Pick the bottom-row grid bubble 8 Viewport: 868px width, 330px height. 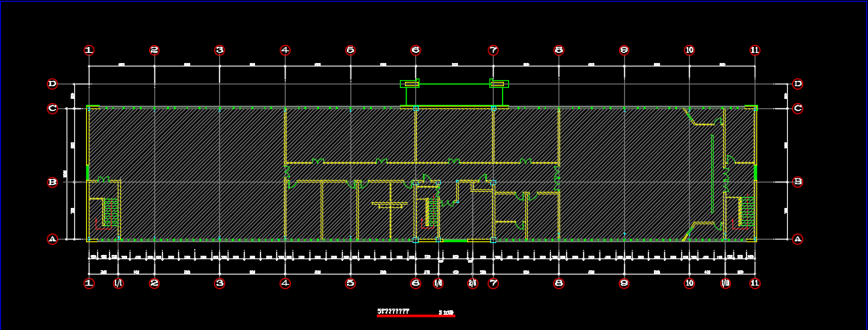[558, 283]
